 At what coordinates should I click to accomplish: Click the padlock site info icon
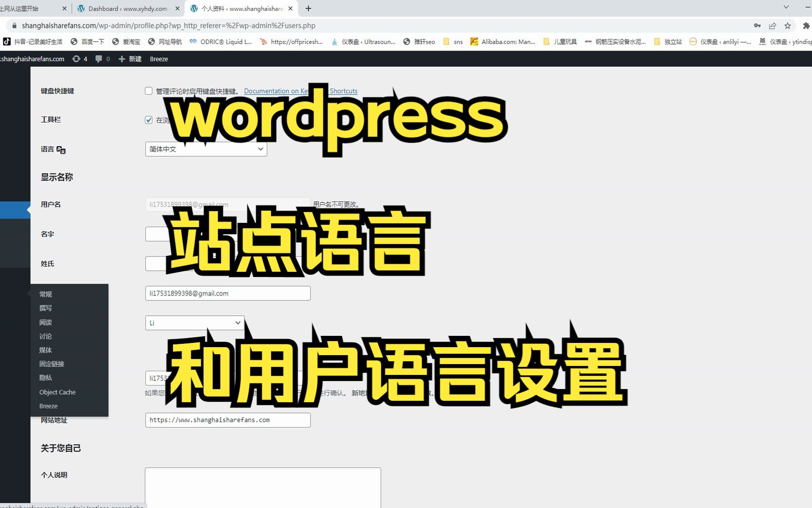(14, 25)
